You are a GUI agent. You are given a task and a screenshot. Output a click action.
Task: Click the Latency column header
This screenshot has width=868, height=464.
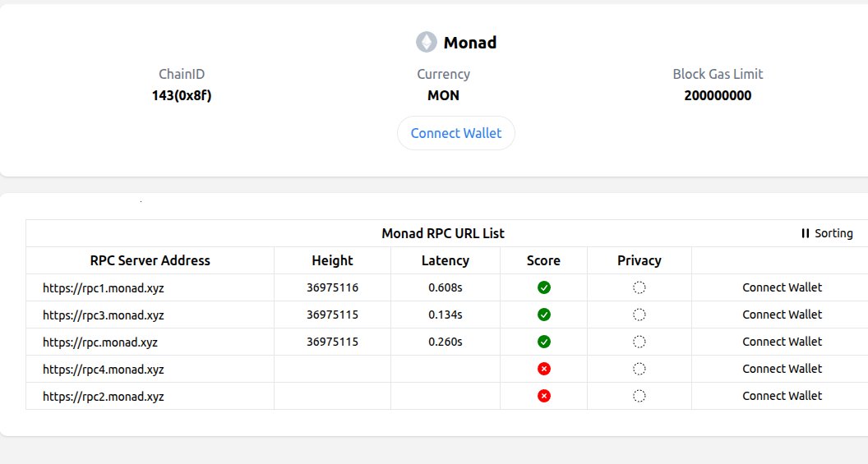pyautogui.click(x=445, y=260)
